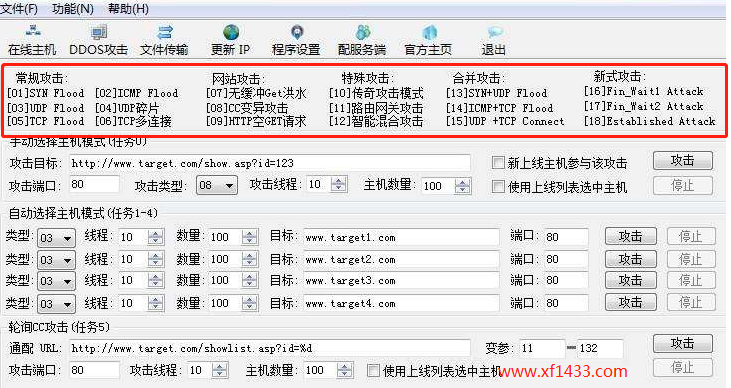Click the 停止 button in 轮询CC section
731x388 pixels.
pos(683,368)
